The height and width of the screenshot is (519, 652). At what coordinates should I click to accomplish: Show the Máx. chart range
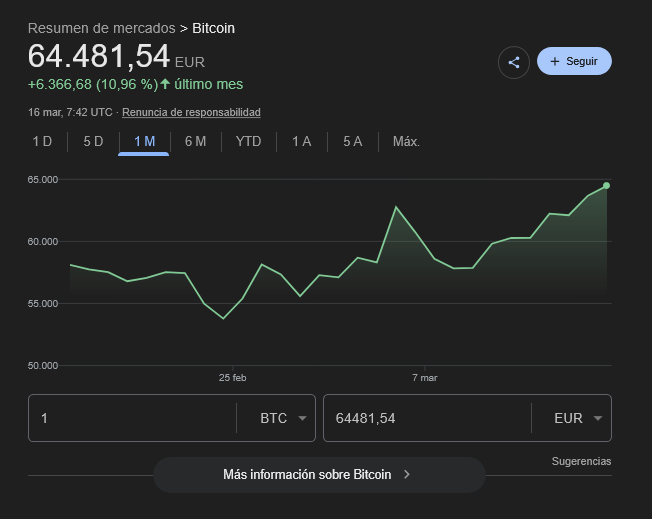(406, 141)
